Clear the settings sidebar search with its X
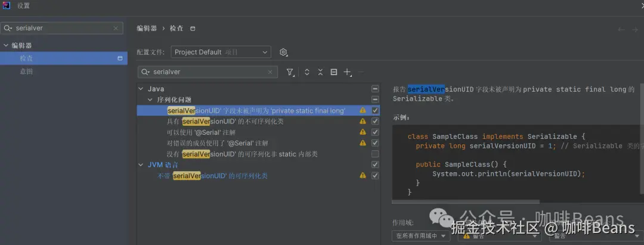This screenshot has height=245, width=644. click(x=116, y=28)
